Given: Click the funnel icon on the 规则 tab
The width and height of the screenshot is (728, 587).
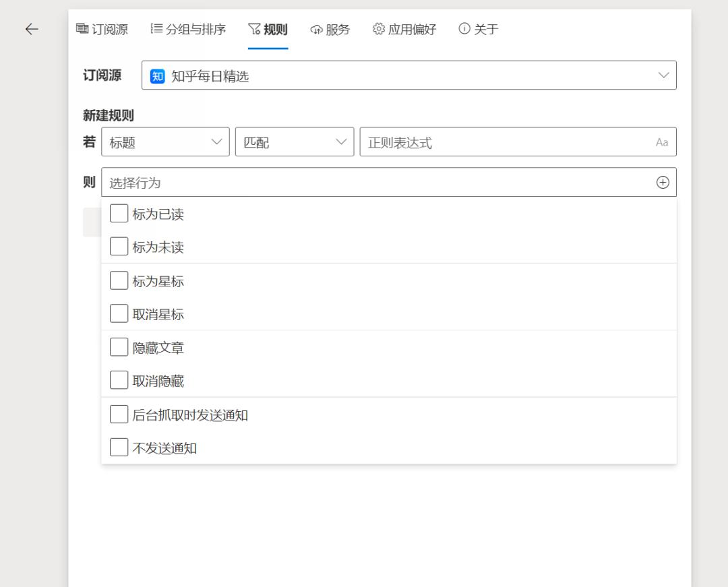Looking at the screenshot, I should click(253, 29).
